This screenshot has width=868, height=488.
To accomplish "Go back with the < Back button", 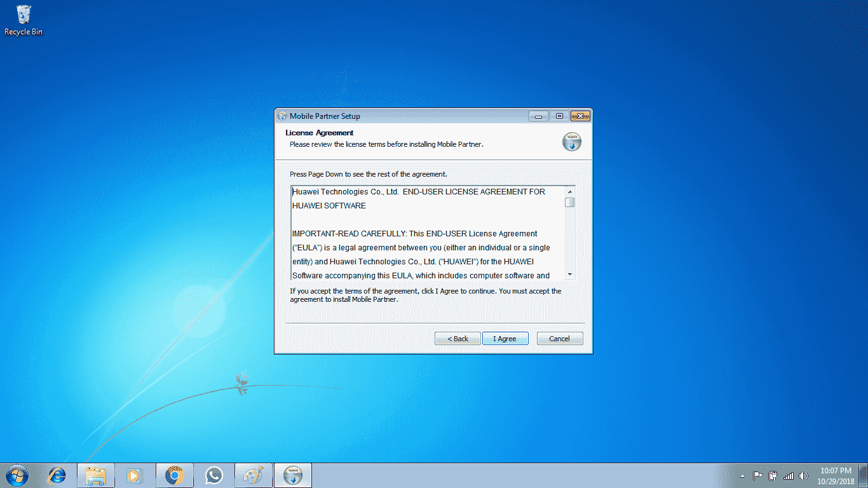I will (x=458, y=339).
